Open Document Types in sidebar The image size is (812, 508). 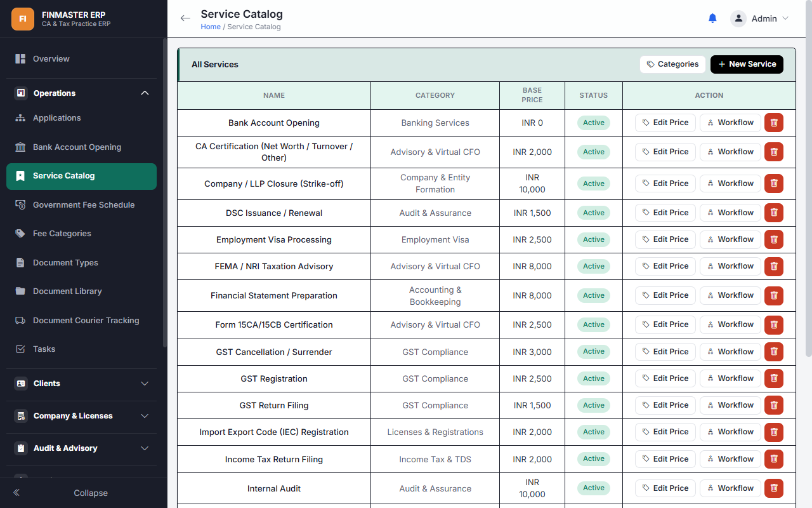point(81,262)
